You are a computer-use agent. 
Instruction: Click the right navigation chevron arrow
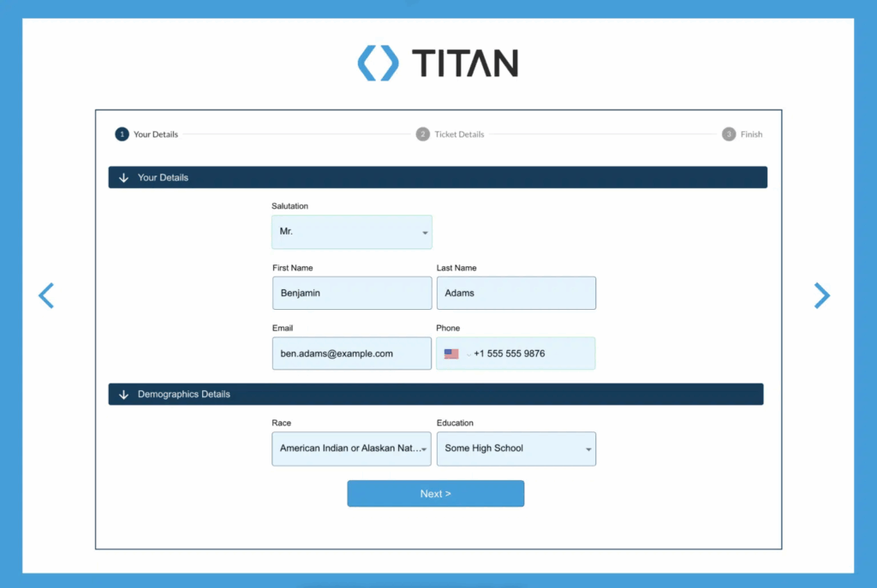tap(822, 295)
